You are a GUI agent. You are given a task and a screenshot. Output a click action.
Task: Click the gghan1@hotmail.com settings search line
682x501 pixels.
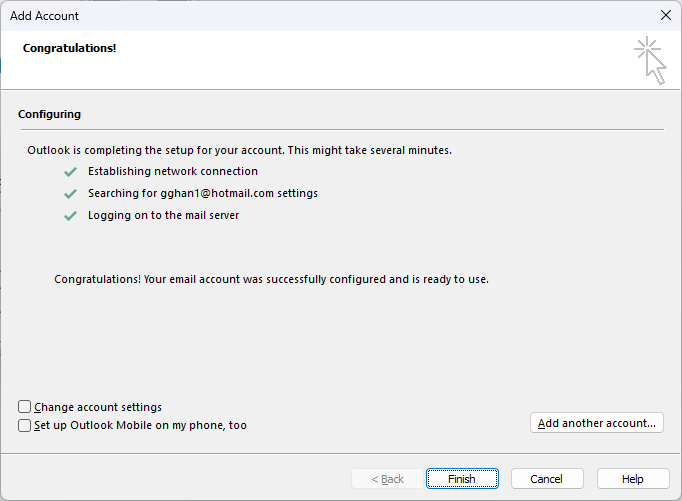pos(202,193)
